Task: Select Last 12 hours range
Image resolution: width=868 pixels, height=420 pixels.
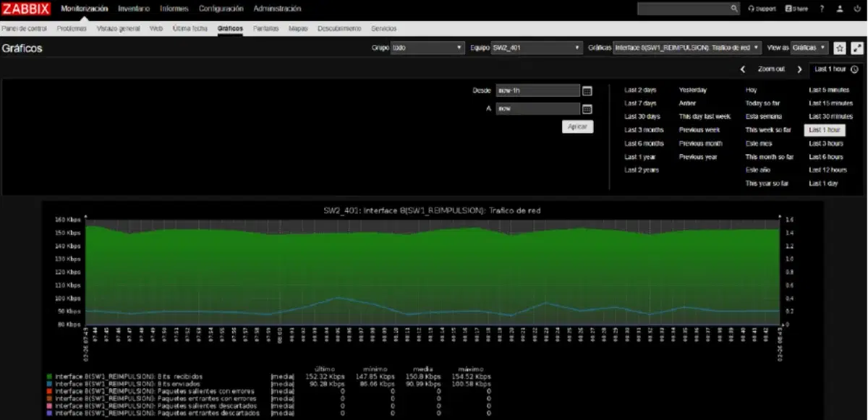Action: (x=827, y=170)
